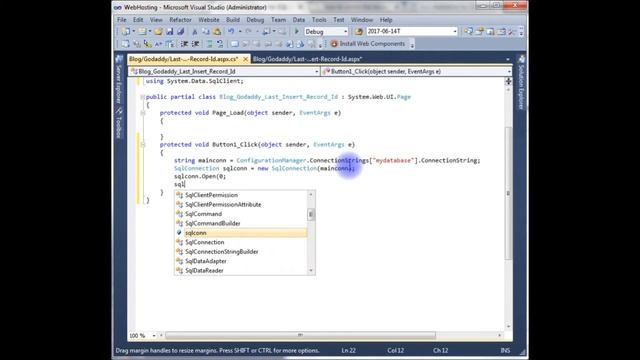Click the editor vertical scrollbar thumb
The width and height of the screenshot is (640, 360).
tap(508, 193)
